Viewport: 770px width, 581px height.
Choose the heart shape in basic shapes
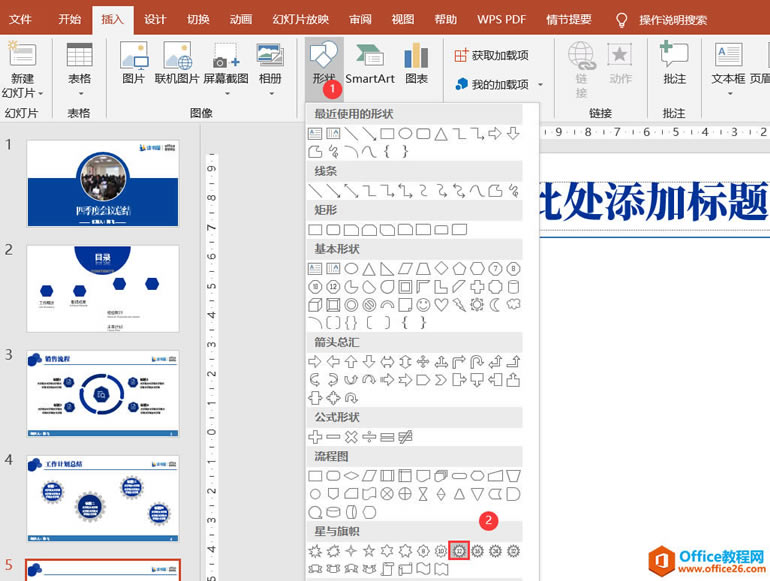441,304
